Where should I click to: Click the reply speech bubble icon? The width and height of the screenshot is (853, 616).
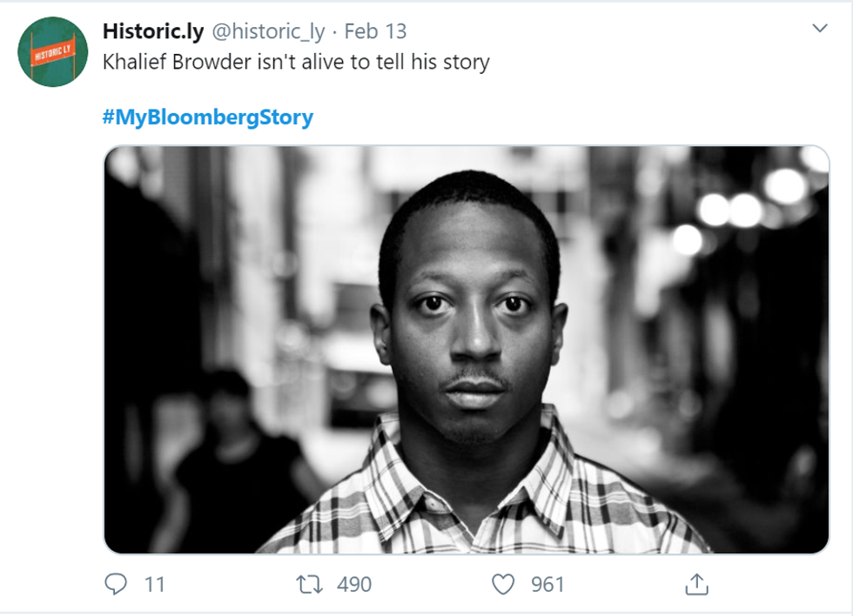pyautogui.click(x=116, y=584)
